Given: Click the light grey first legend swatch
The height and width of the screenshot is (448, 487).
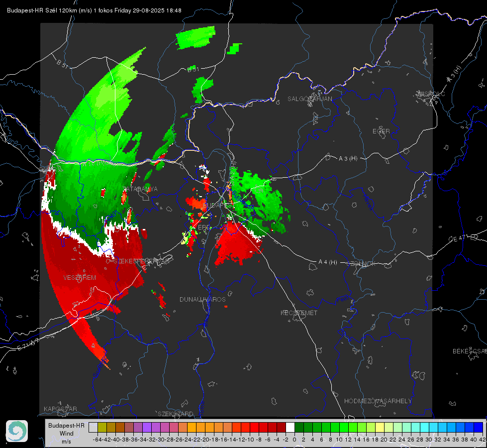Looking at the screenshot, I should tap(93, 427).
